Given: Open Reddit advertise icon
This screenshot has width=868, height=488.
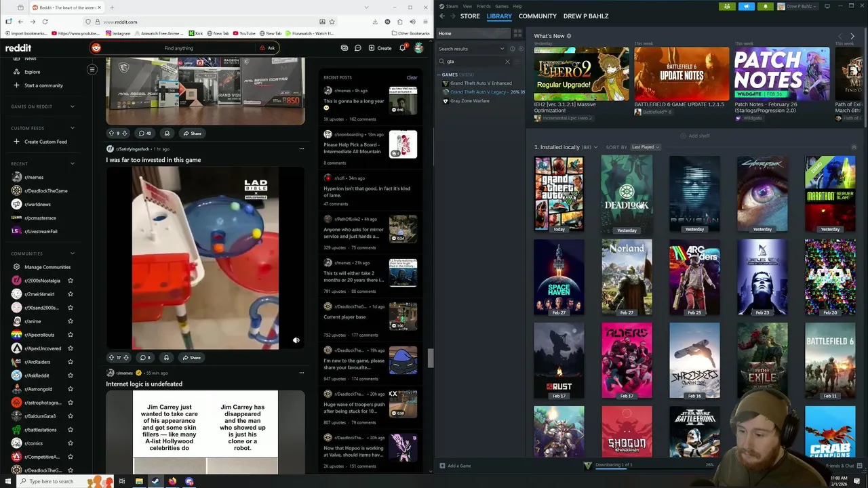Looking at the screenshot, I should pos(344,48).
